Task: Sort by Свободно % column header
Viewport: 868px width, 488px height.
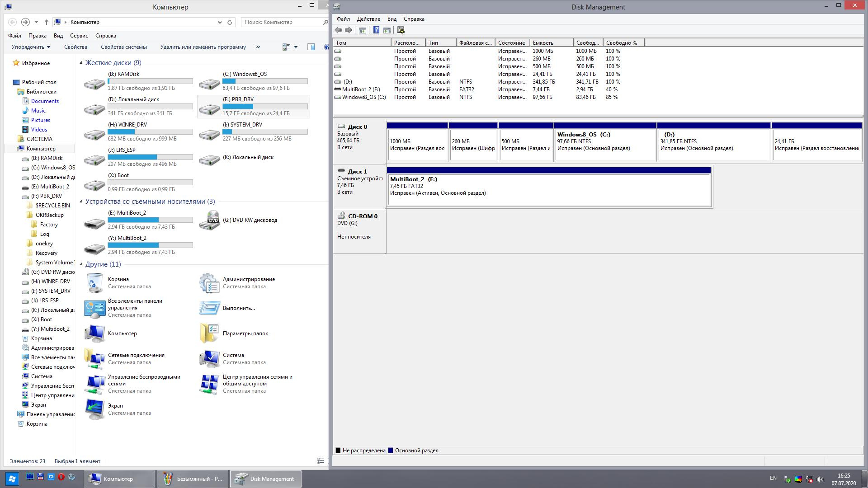Action: (x=623, y=43)
